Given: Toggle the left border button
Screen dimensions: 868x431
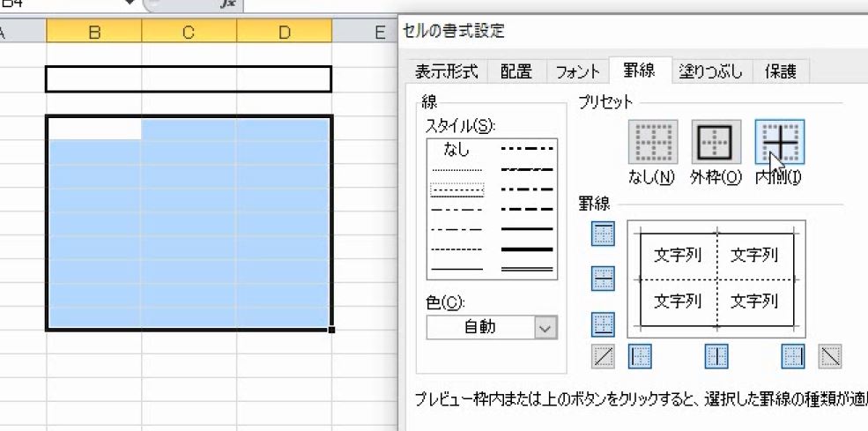Looking at the screenshot, I should (x=640, y=356).
